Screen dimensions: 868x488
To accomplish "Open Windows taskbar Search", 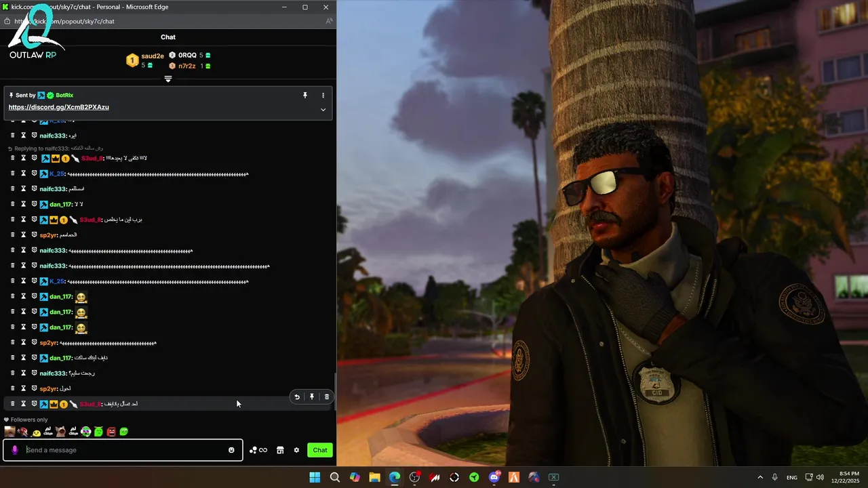I will [x=335, y=477].
